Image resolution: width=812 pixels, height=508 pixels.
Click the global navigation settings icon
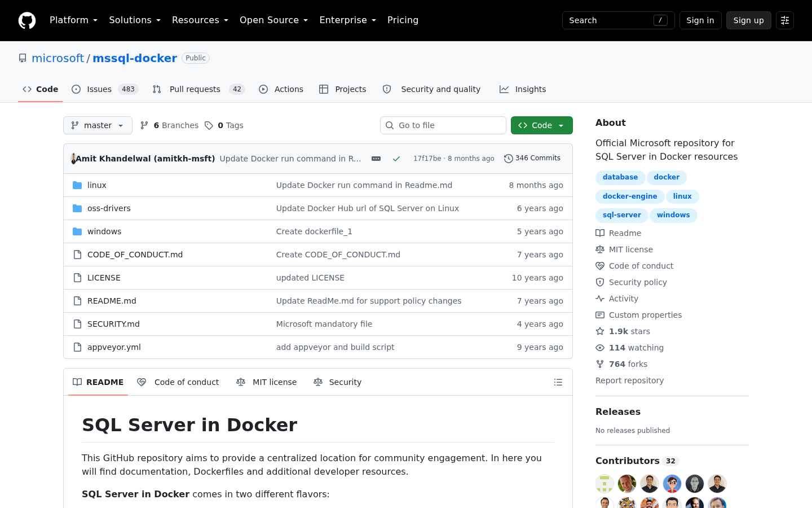click(x=785, y=20)
